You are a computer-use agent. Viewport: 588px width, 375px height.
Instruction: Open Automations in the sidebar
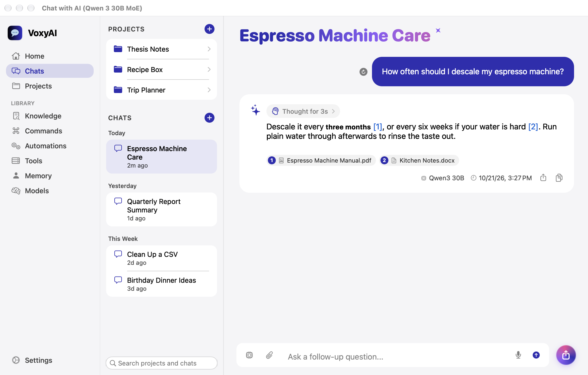[x=50, y=146]
